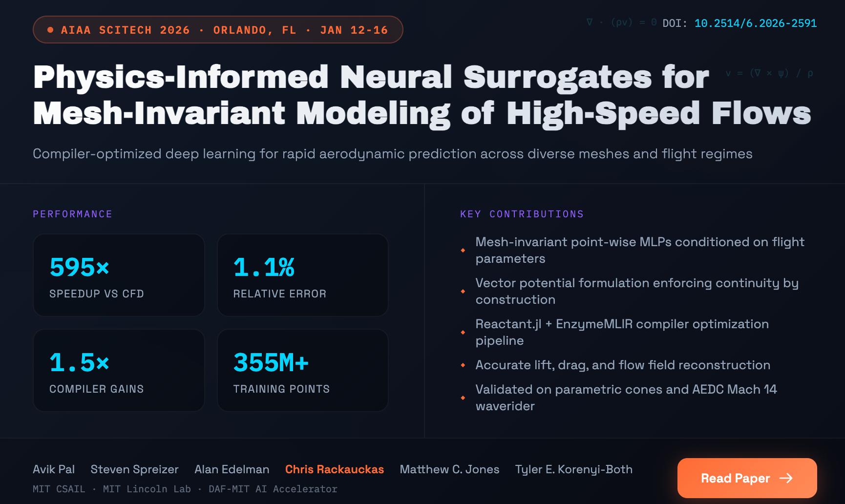Image resolution: width=845 pixels, height=504 pixels.
Task: Click author name Avik Pal
Action: coord(54,469)
